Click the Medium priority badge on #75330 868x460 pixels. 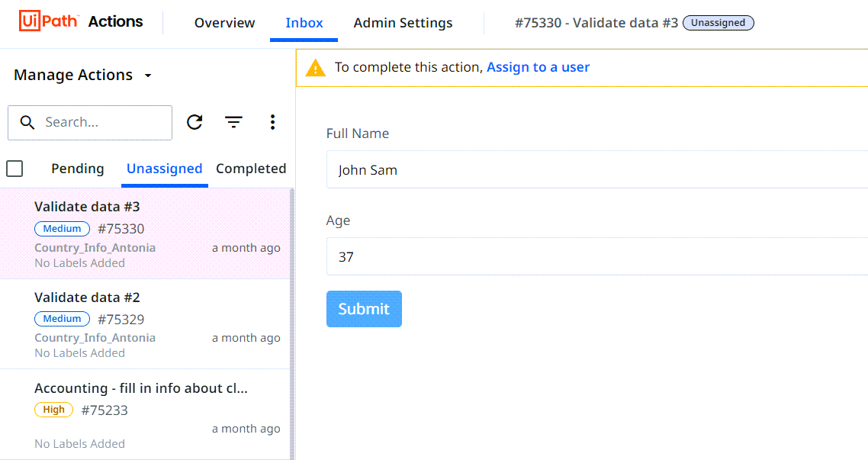62,229
